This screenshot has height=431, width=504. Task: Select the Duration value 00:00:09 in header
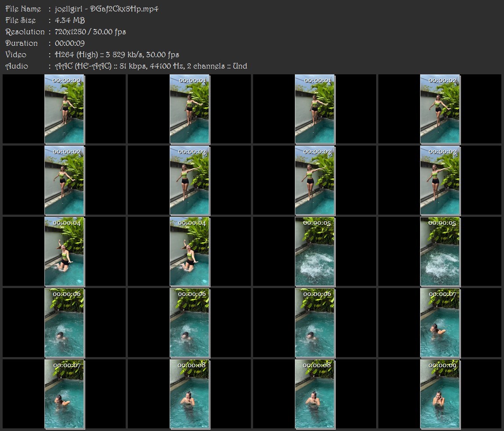70,43
